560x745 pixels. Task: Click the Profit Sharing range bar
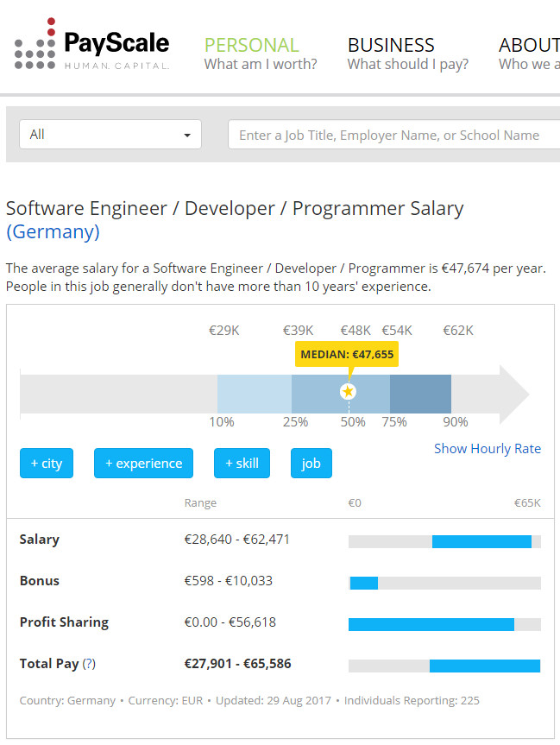pos(431,624)
